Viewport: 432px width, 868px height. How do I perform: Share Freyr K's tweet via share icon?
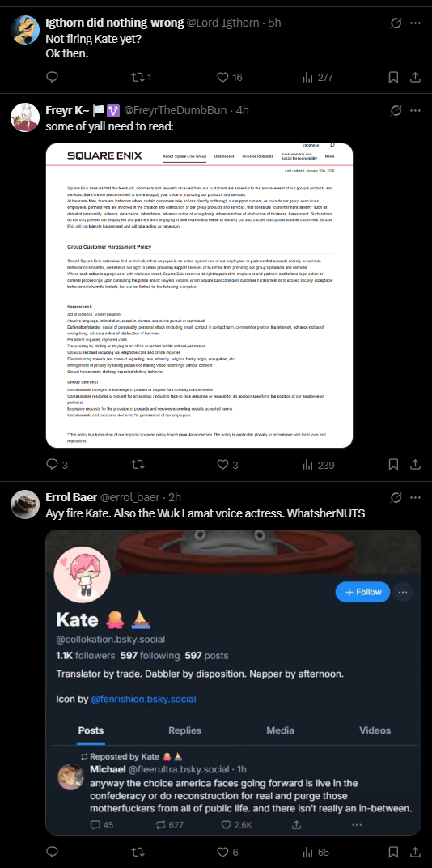point(415,465)
